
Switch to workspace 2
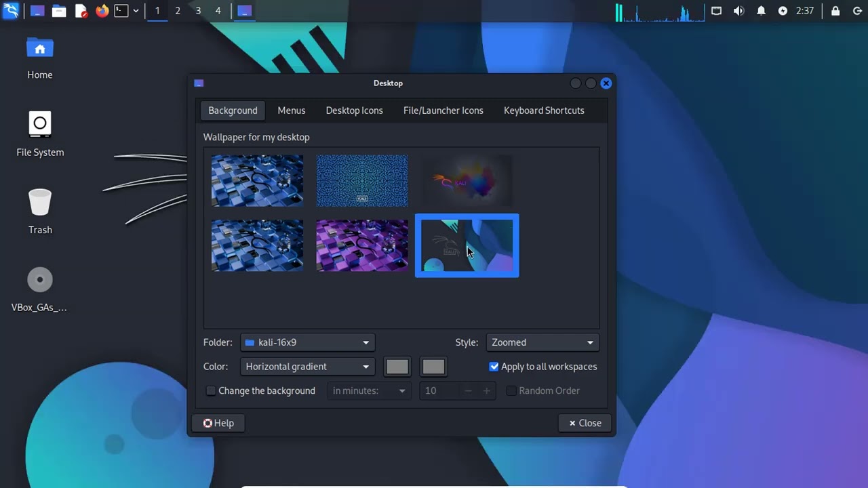pyautogui.click(x=178, y=11)
